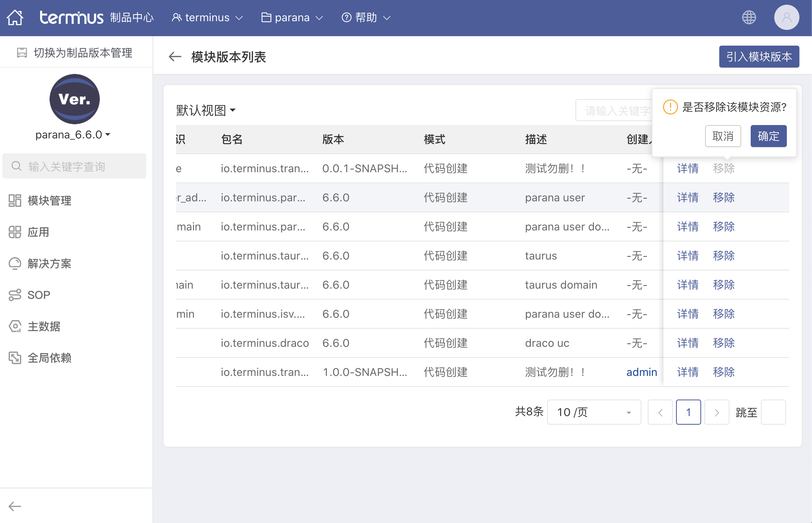Open the 默认视图 view dropdown

click(x=206, y=110)
